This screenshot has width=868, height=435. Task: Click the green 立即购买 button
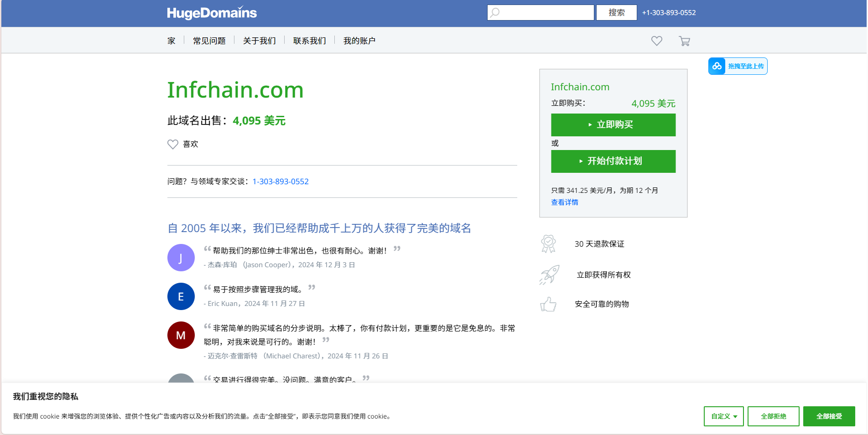point(613,125)
